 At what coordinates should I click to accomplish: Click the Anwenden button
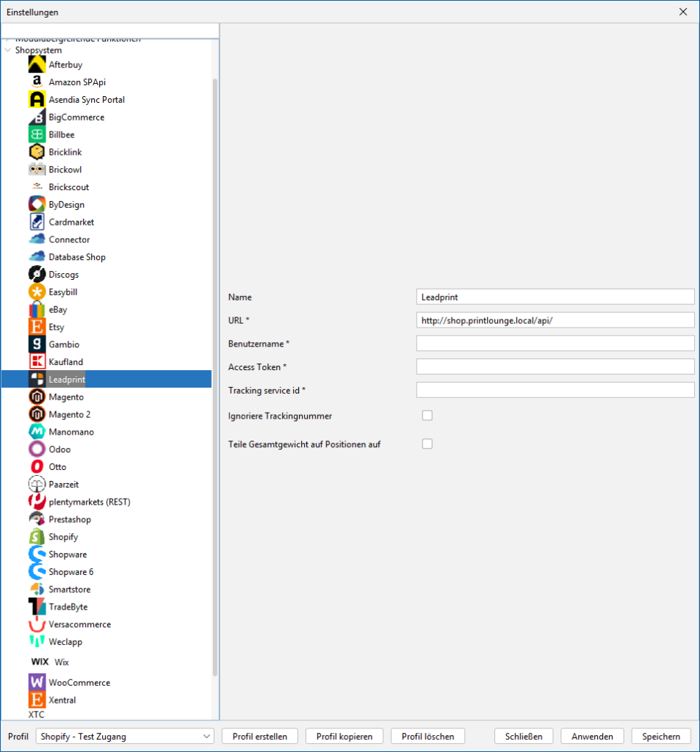pyautogui.click(x=592, y=736)
